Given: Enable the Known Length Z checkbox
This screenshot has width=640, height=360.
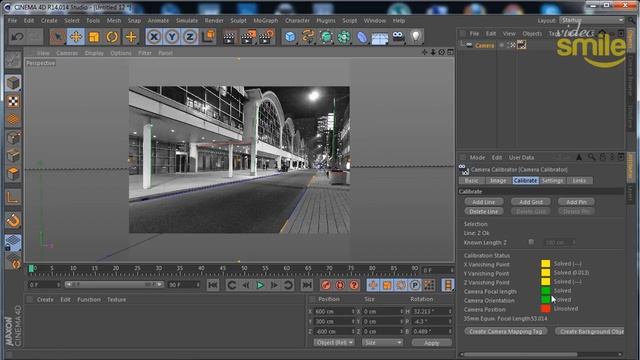Looking at the screenshot, I should click(x=531, y=242).
